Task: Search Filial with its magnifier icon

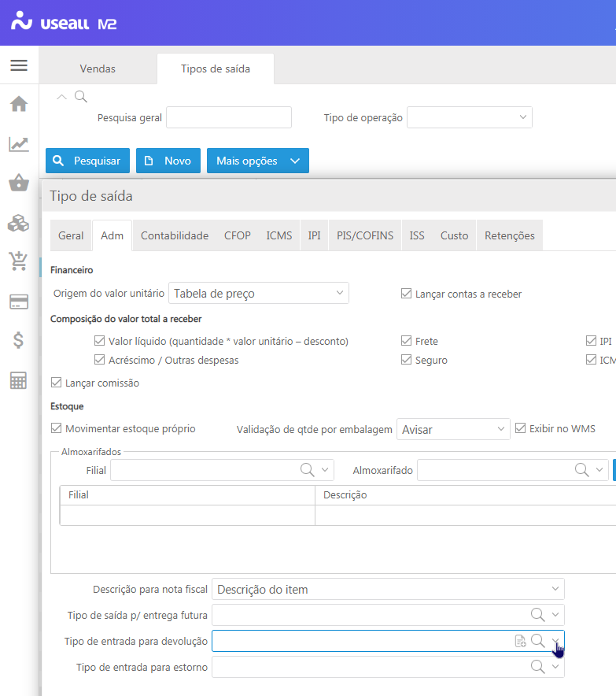Action: tap(308, 469)
